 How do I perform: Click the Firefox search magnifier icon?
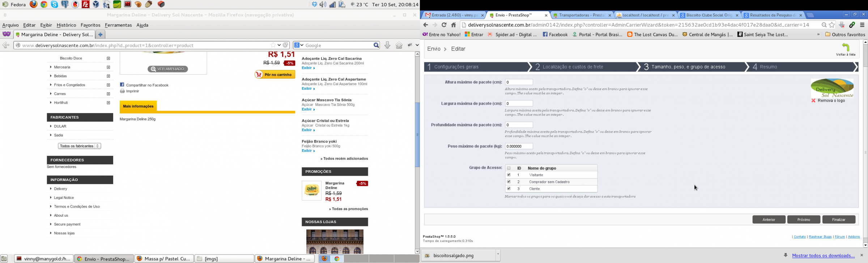376,45
